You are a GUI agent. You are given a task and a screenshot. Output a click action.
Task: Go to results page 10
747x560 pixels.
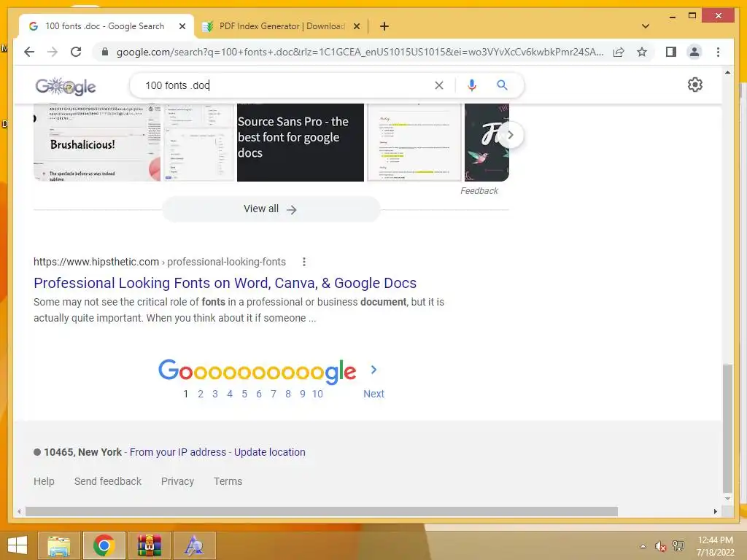317,394
